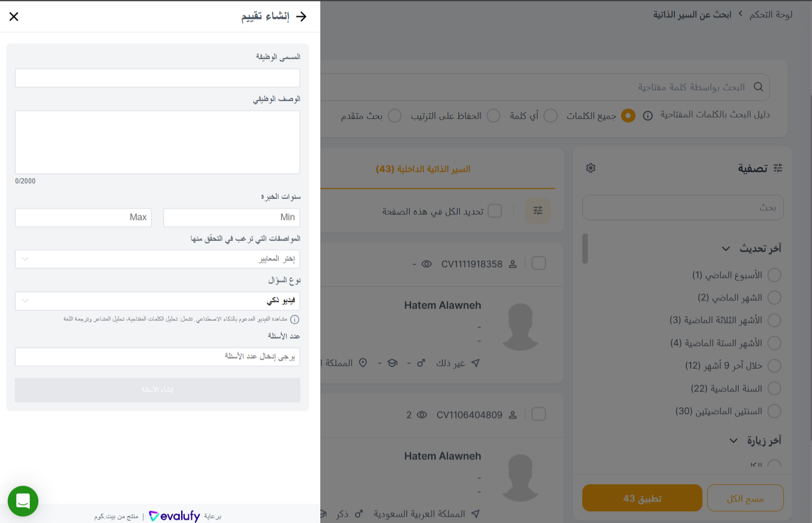Click the المسمى الوظيفة input field
The image size is (812, 523).
pos(158,78)
